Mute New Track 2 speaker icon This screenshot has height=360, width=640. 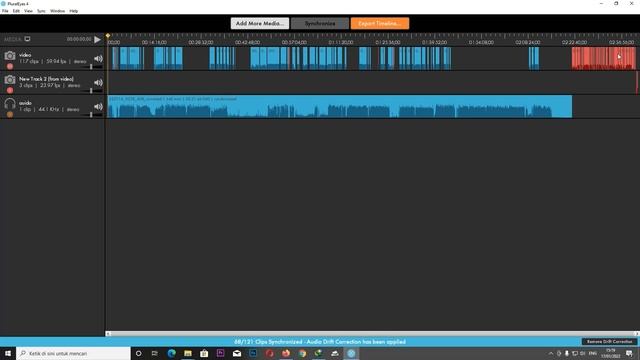click(x=98, y=82)
